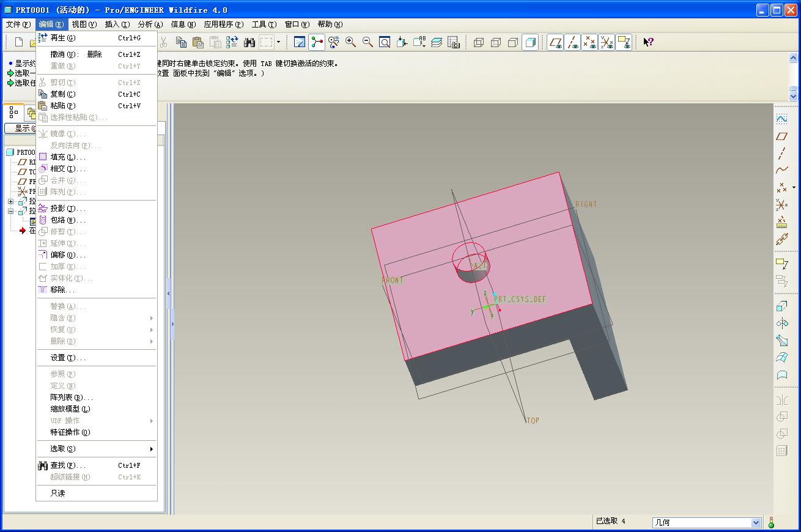Click the Zoom in magnifier icon
Screen dimensions: 801x532
(x=350, y=42)
